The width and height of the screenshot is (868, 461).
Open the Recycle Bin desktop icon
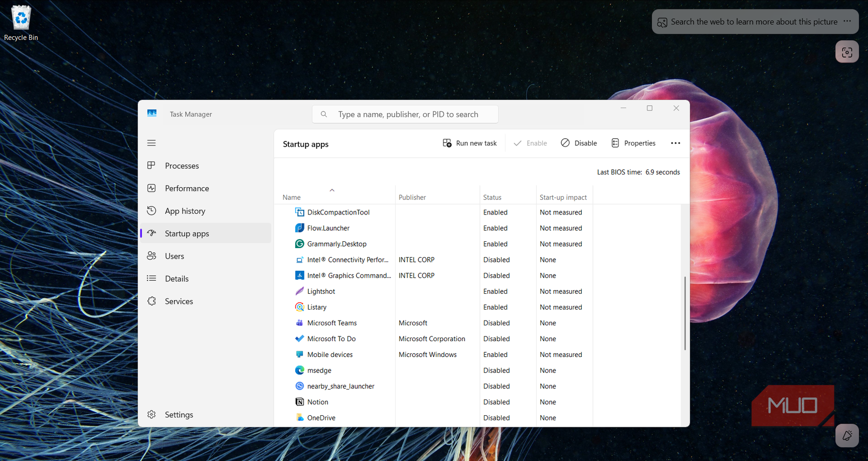pos(21,23)
